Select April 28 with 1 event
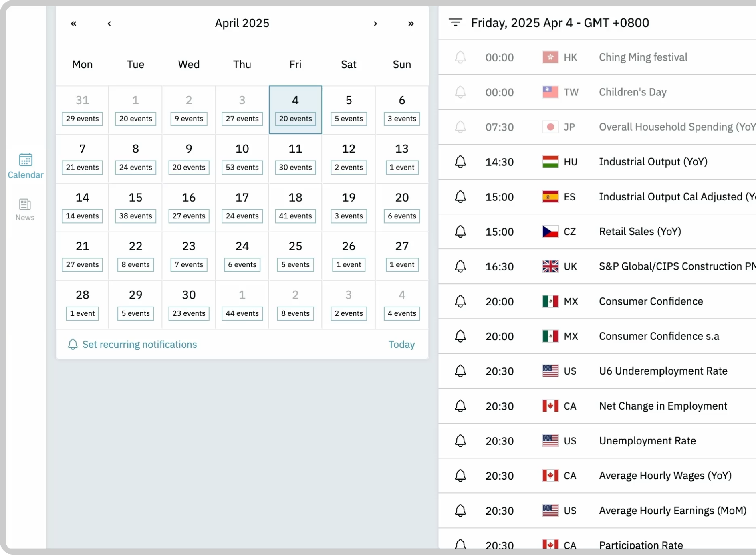756x555 pixels. 82,305
